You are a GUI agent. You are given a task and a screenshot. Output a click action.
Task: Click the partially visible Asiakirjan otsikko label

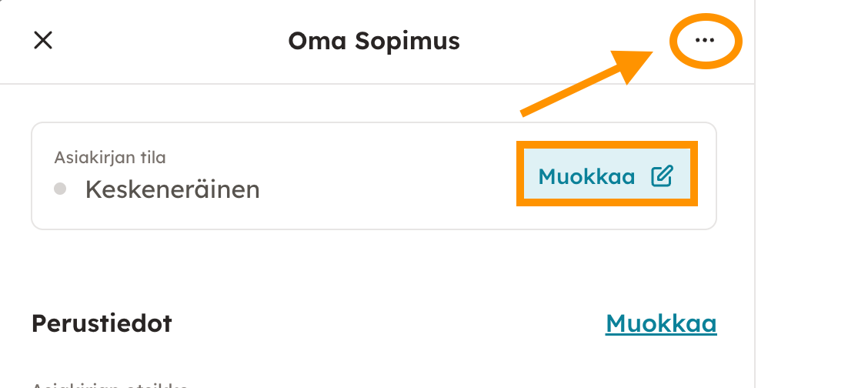coord(110,384)
